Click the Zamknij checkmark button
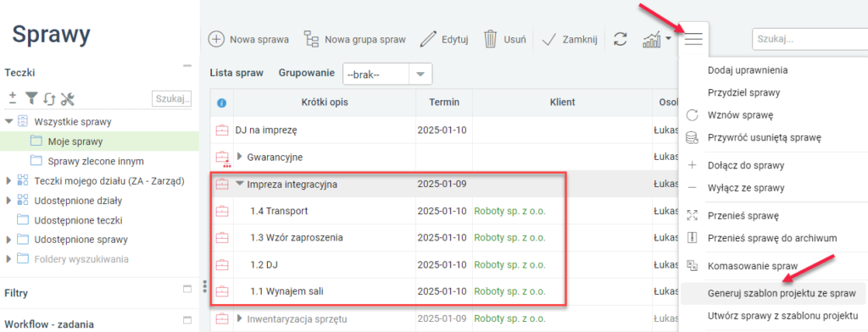 click(570, 39)
